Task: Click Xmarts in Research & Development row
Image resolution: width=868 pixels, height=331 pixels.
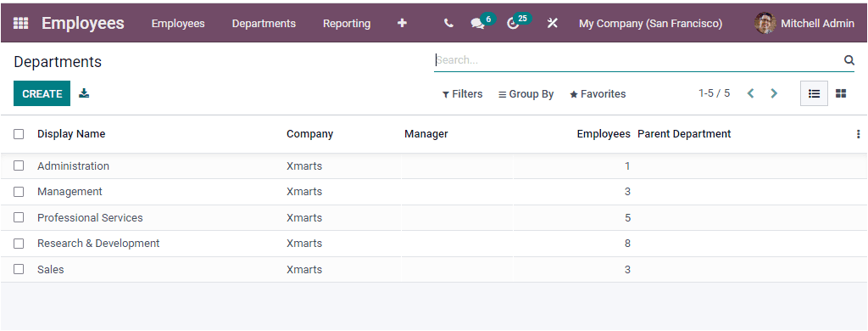Action: (304, 244)
